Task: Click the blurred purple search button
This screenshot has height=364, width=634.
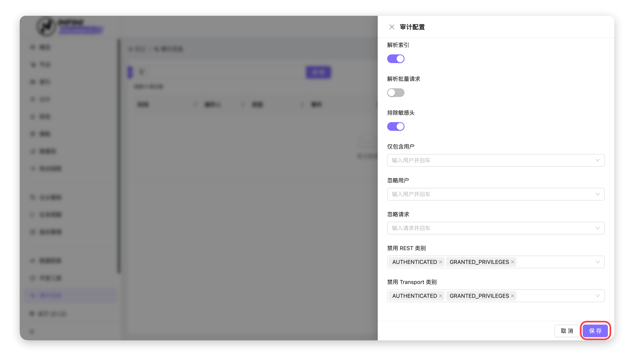Action: tap(318, 72)
